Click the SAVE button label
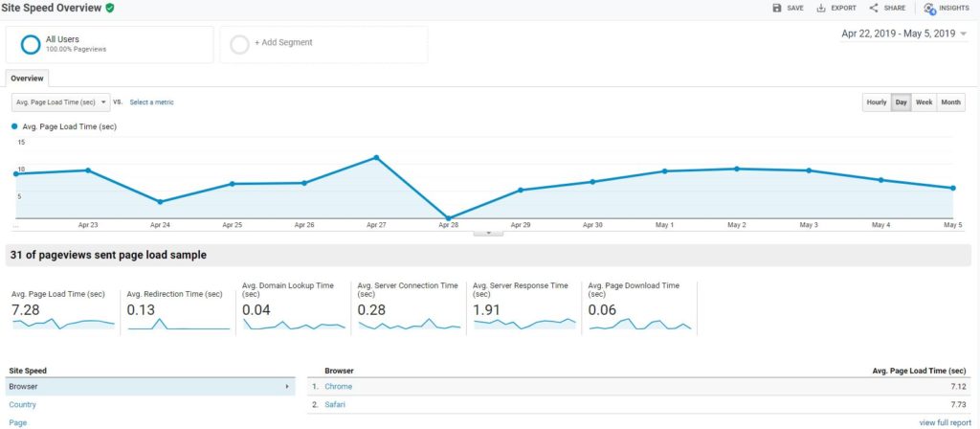 [795, 8]
